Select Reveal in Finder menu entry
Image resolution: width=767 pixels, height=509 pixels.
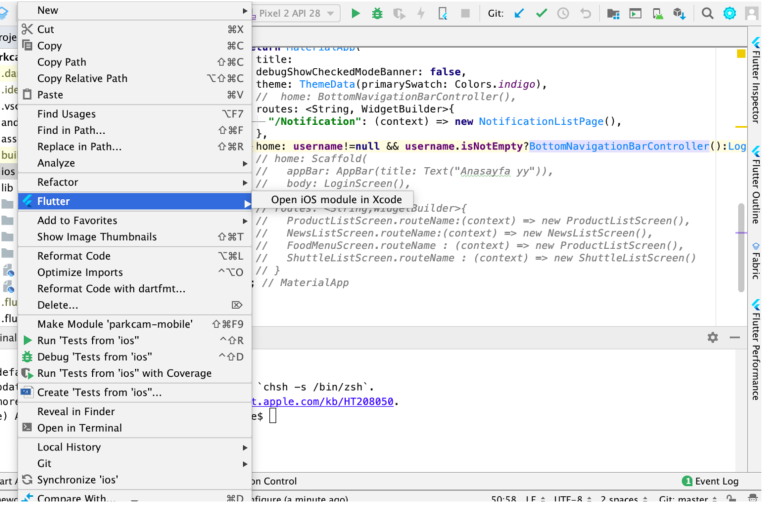(76, 411)
